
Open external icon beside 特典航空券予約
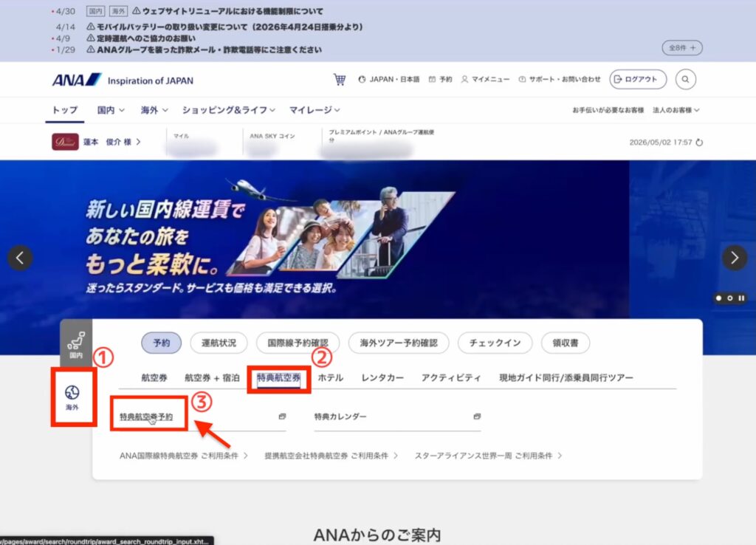(283, 417)
